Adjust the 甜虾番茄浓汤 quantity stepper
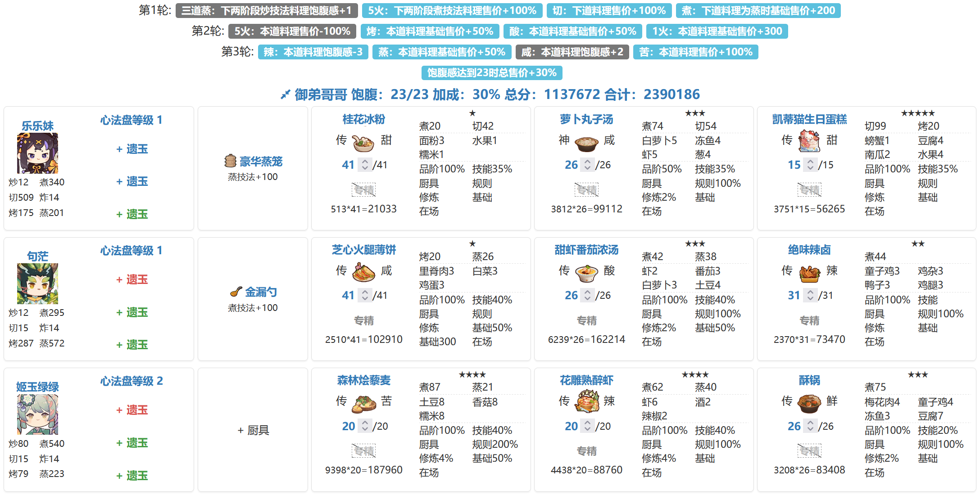 [x=587, y=295]
